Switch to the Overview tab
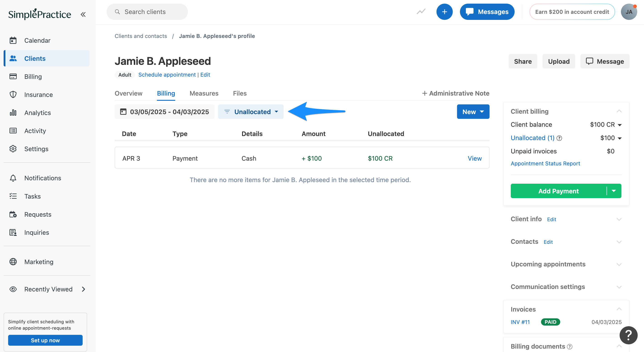 tap(128, 93)
